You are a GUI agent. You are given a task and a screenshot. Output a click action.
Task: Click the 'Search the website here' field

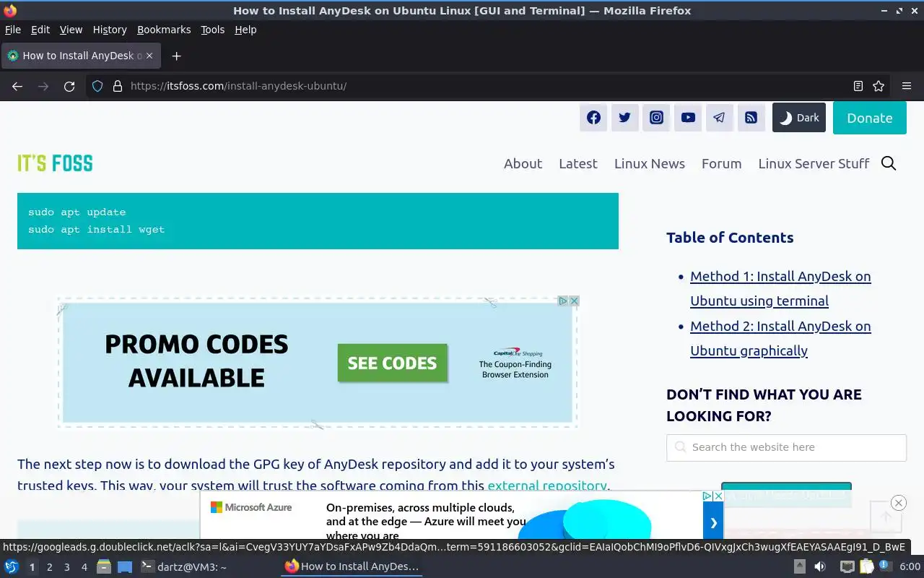tap(786, 447)
